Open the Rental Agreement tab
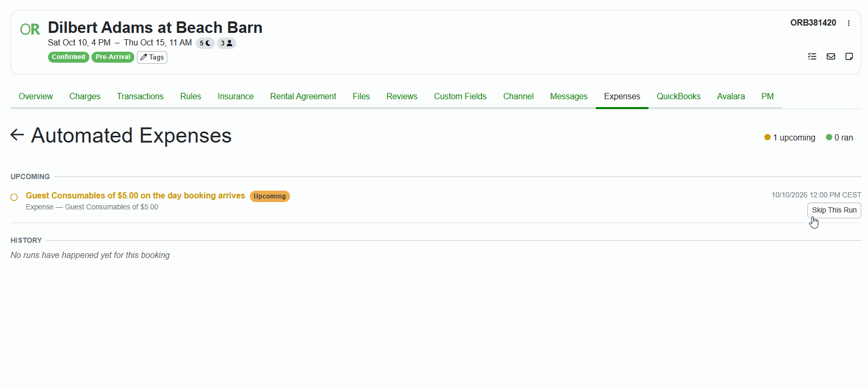Viewport: 868px width, 388px height. (x=303, y=96)
